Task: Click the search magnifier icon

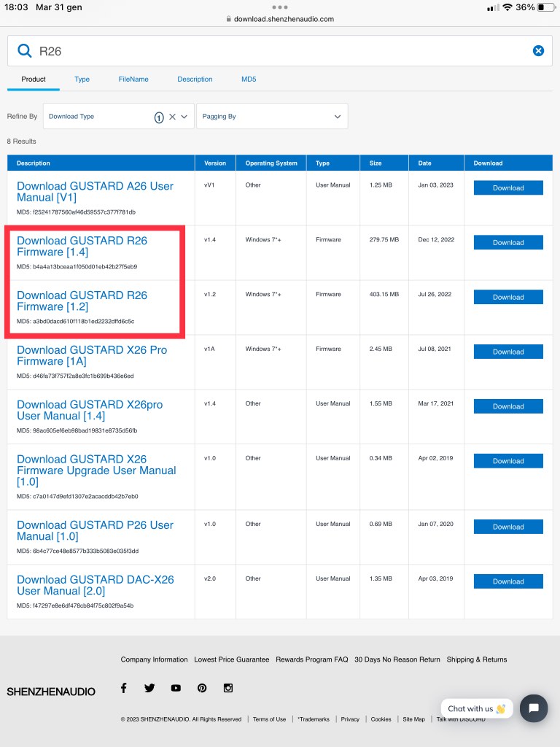Action: pyautogui.click(x=24, y=50)
